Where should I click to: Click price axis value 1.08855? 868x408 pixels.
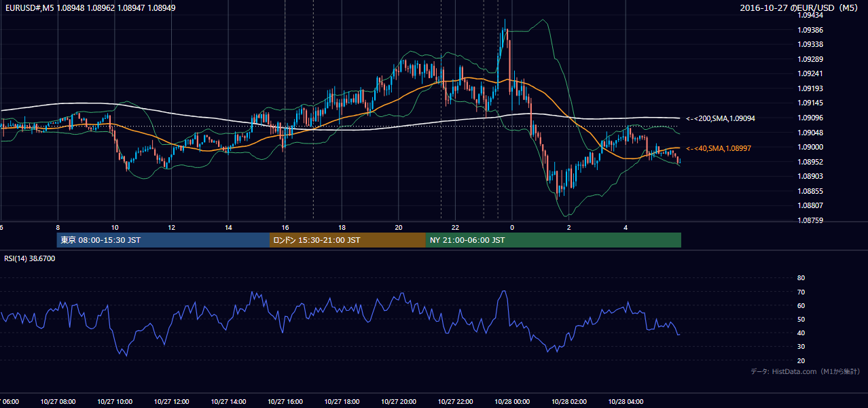(810, 191)
